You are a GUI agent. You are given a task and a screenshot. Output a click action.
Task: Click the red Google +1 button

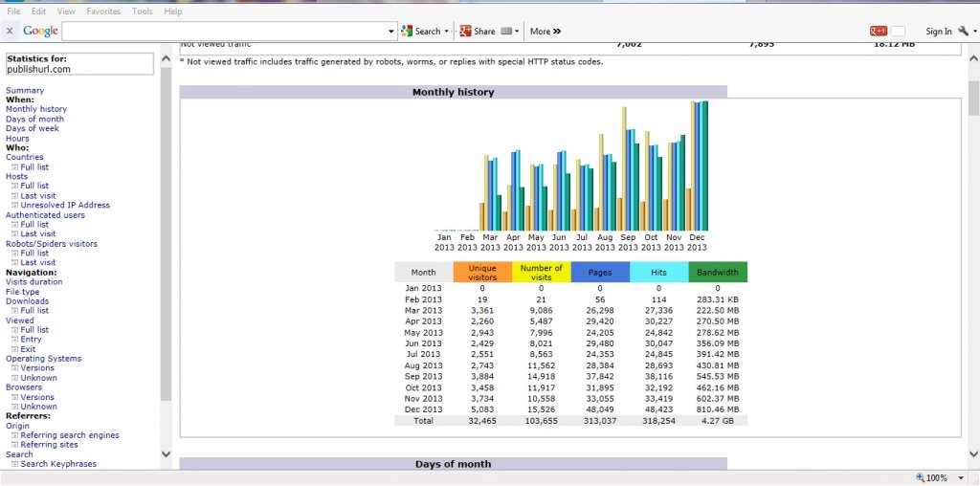879,32
